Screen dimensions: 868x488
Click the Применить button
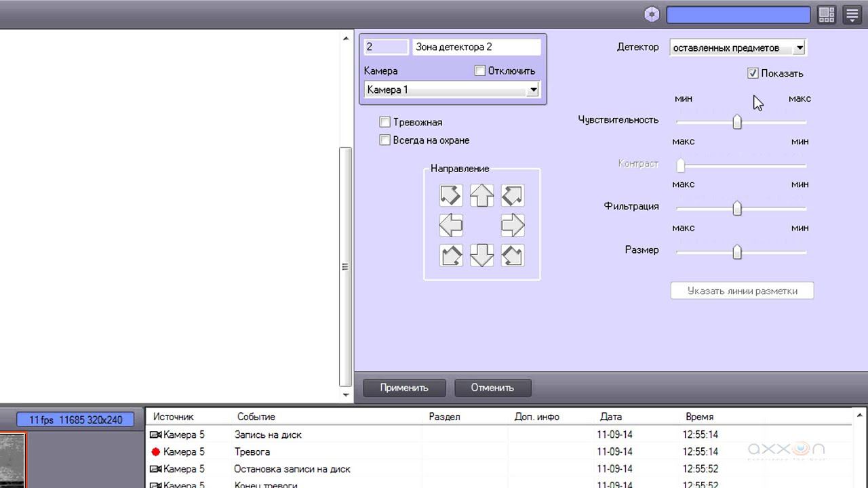point(404,388)
